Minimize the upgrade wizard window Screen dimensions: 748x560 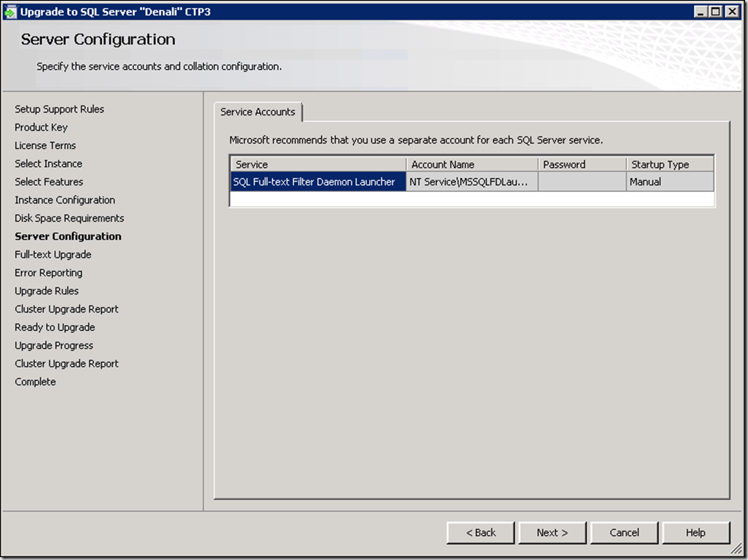pyautogui.click(x=700, y=12)
